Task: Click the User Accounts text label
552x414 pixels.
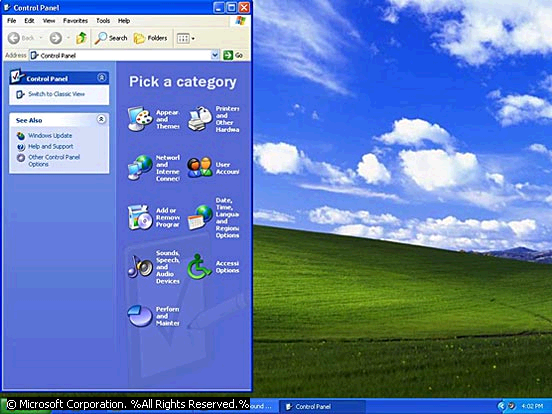Action: click(x=227, y=168)
